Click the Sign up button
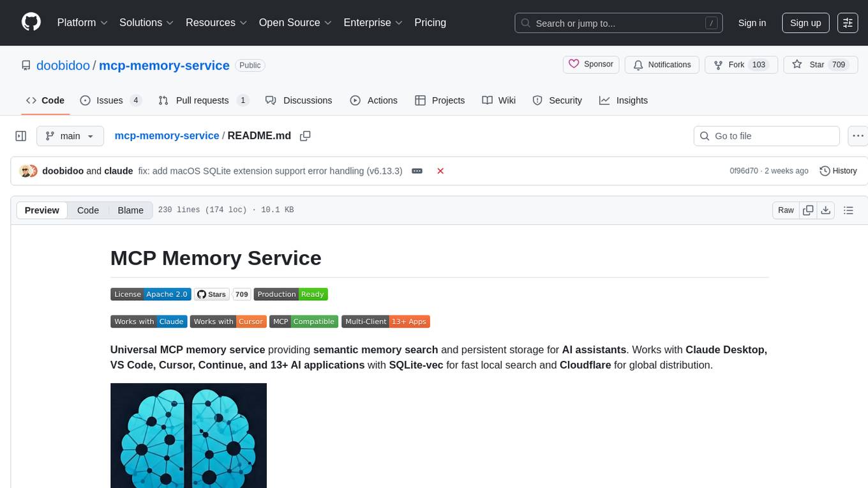868x488 pixels. [805, 23]
